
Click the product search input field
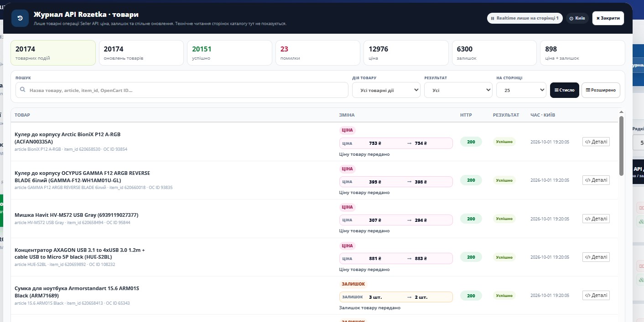[182, 90]
